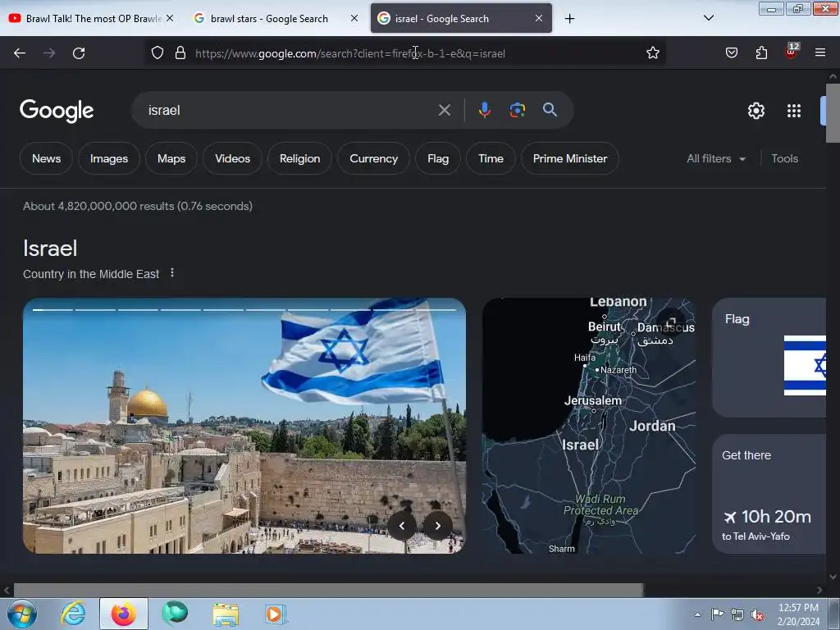Filter results by Maps
This screenshot has width=840, height=630.
(171, 158)
